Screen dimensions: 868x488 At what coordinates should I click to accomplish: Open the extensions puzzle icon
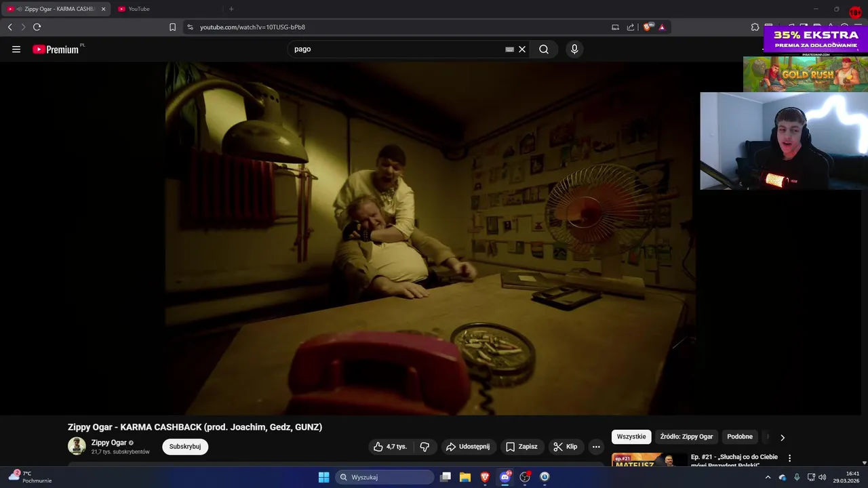755,27
